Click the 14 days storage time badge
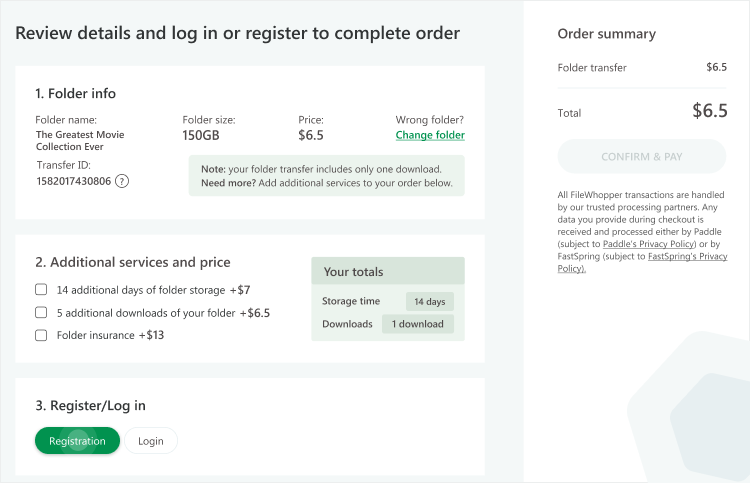Viewport: 750px width, 483px height. pyautogui.click(x=430, y=301)
